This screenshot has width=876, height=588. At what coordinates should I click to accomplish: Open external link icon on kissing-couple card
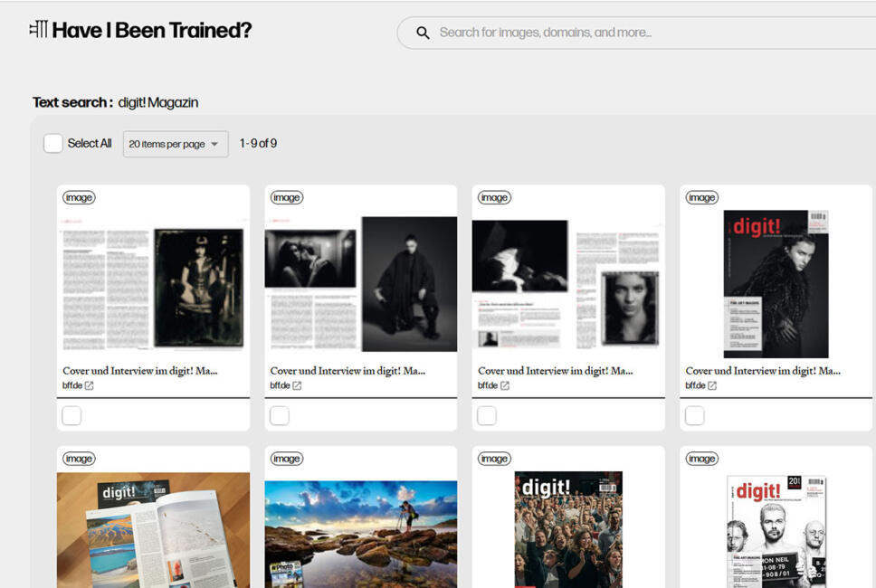point(297,385)
